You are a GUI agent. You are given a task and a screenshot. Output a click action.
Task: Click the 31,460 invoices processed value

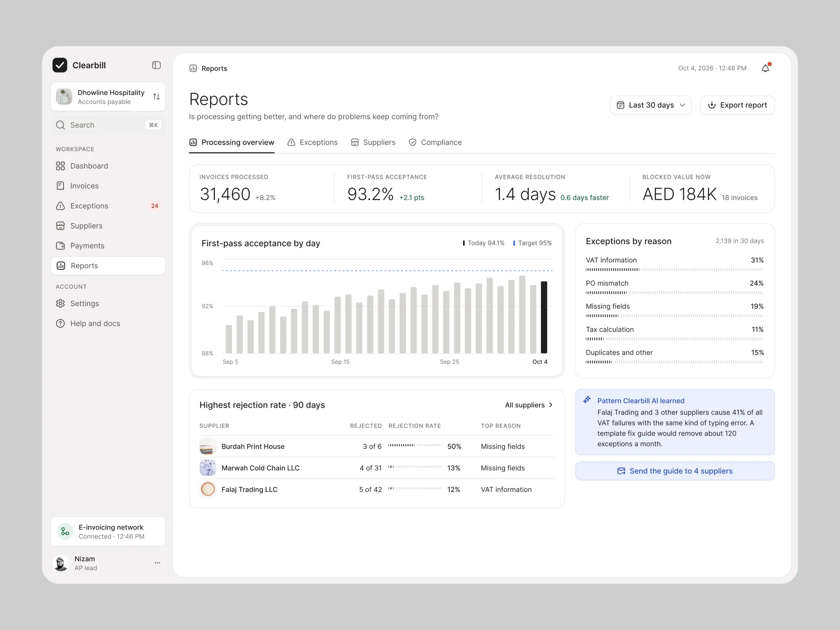[x=225, y=194]
